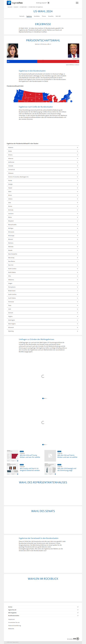Select the first carousel pagination dot
86x644 pixels.
click(43, 399)
